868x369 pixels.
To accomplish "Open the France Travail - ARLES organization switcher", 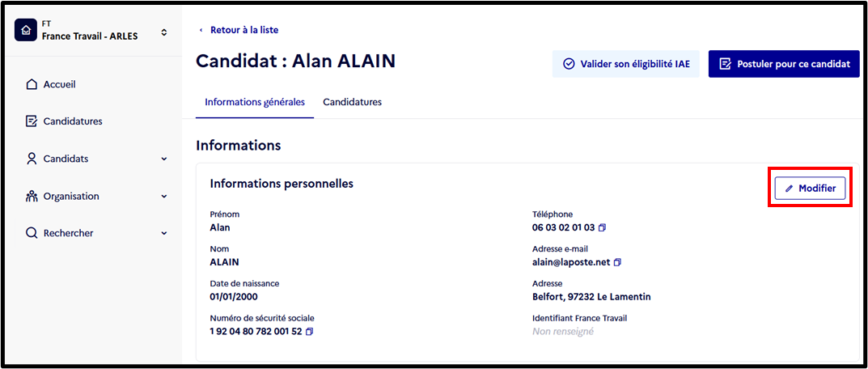I will click(x=91, y=31).
